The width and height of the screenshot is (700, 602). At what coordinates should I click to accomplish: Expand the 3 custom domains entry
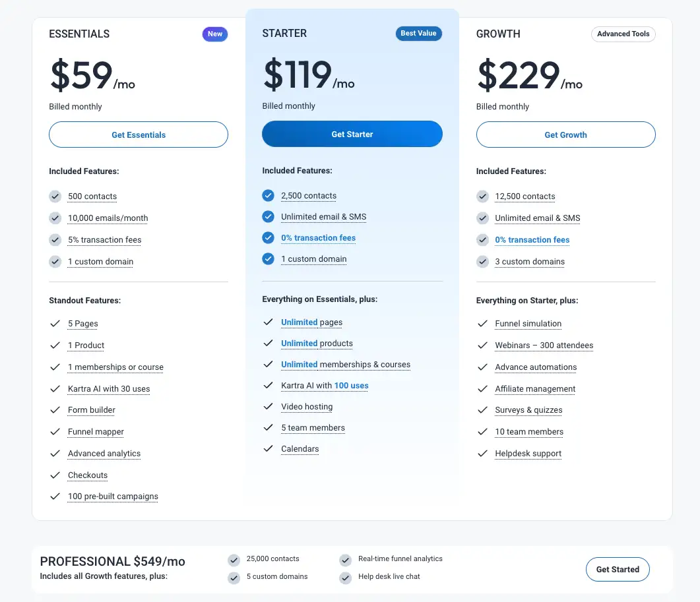530,262
